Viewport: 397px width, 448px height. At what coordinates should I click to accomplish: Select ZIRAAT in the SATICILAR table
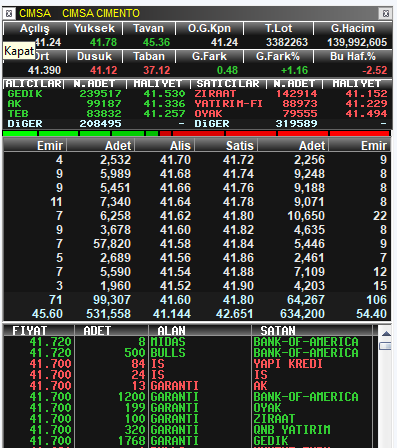[215, 94]
